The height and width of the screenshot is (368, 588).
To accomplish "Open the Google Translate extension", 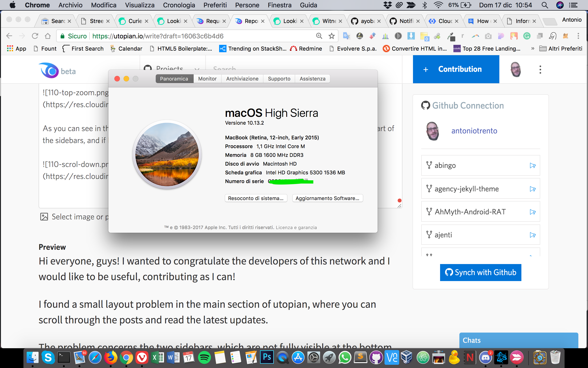I will (346, 36).
